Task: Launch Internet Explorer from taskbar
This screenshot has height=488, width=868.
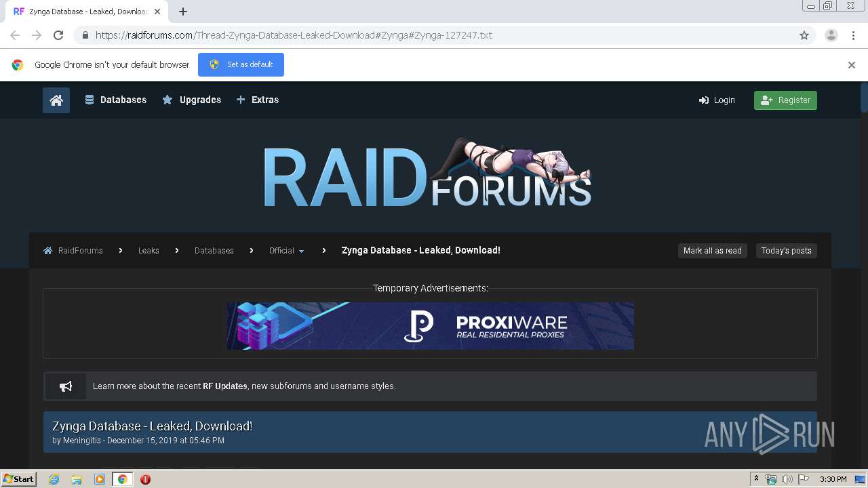Action: coord(54,479)
